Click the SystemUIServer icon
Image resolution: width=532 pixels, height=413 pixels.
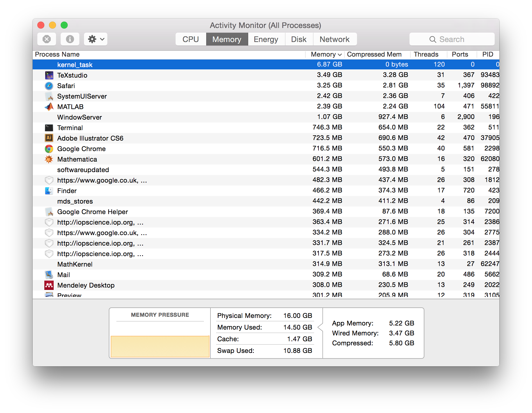[49, 96]
